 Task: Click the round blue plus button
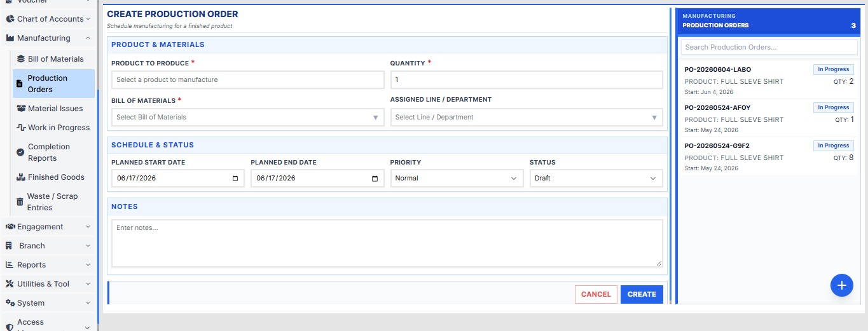(x=841, y=286)
